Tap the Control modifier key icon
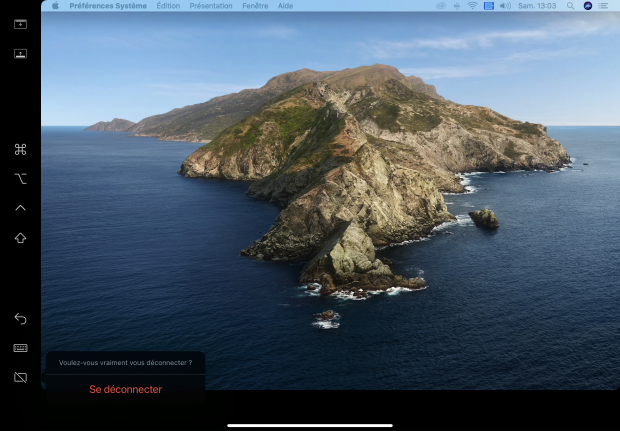Image resolution: width=620 pixels, height=431 pixels. click(x=20, y=208)
